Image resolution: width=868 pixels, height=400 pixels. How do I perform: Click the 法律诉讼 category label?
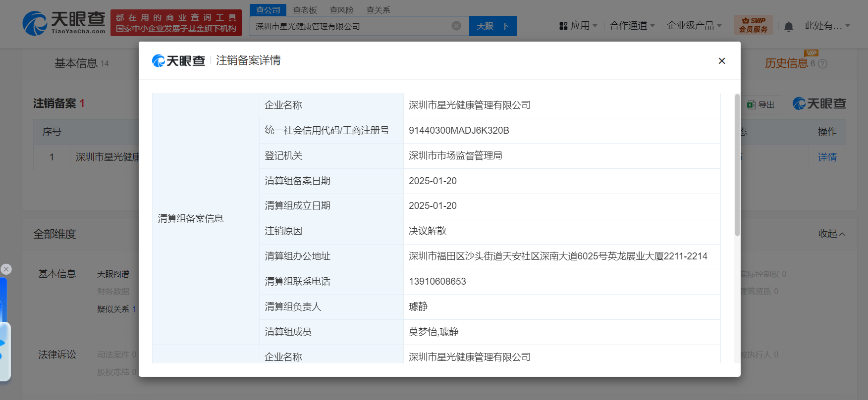point(57,355)
